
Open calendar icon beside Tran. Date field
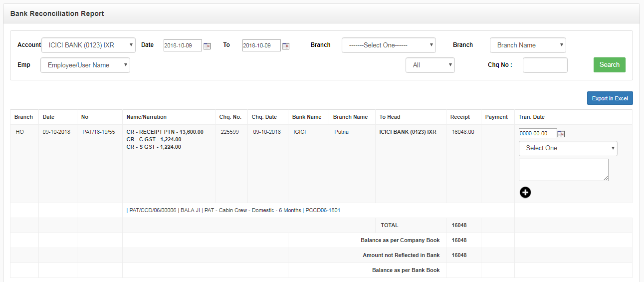[561, 134]
